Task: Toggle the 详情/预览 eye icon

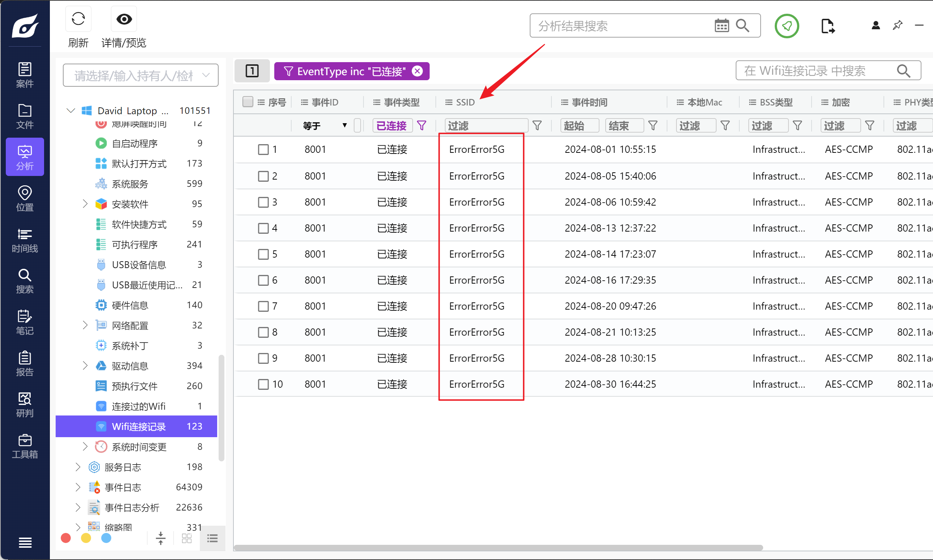Action: [124, 19]
